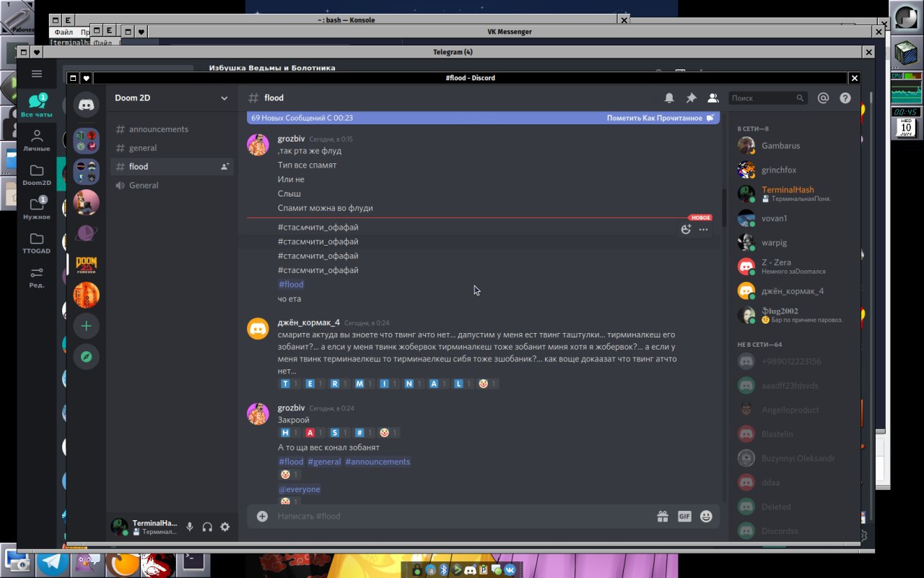
Task: Click VK icon in system tray
Action: point(510,571)
